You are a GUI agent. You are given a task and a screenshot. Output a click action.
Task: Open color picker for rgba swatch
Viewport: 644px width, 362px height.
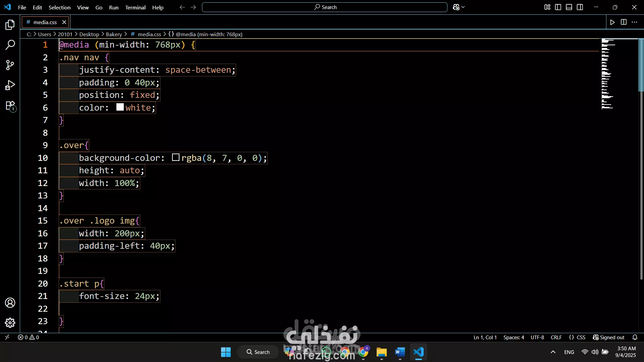point(176,157)
